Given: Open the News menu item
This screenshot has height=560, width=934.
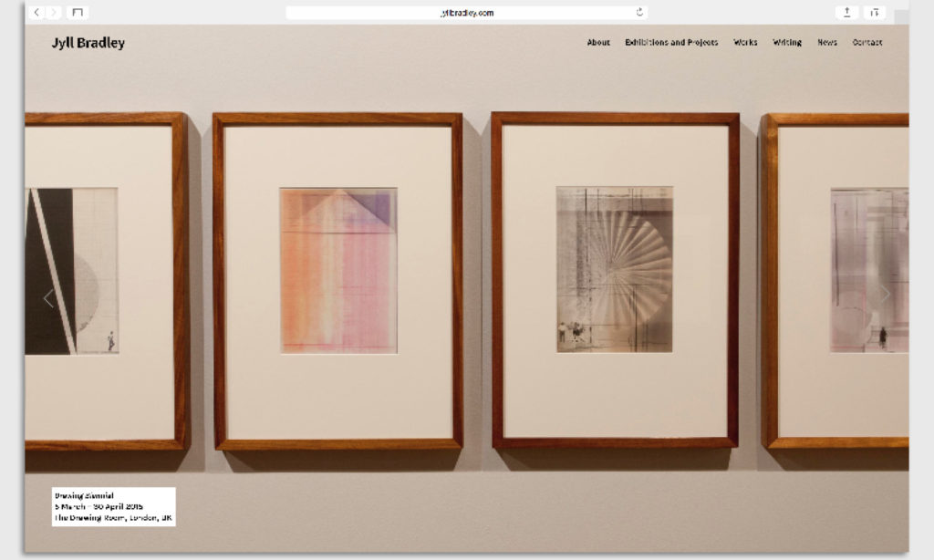Looking at the screenshot, I should pos(826,42).
